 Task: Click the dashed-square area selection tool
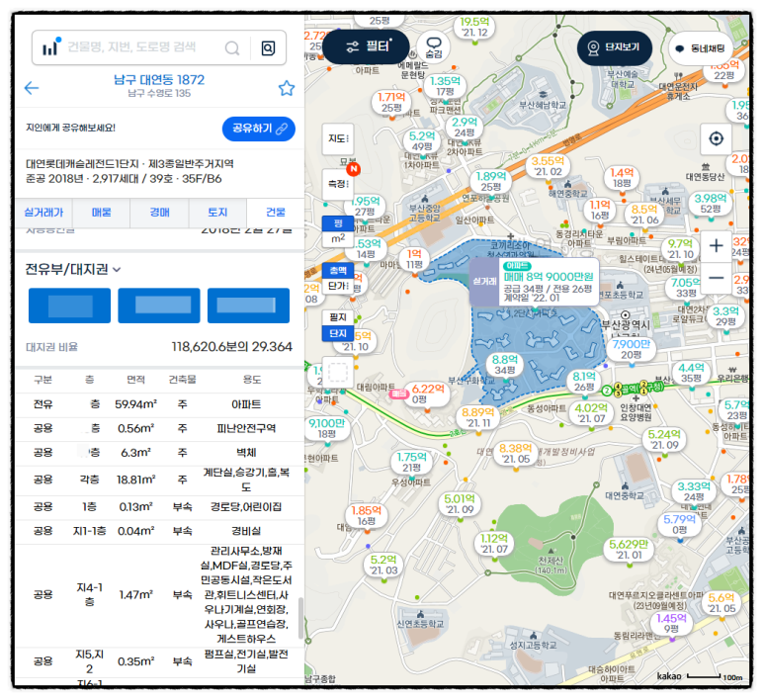338,373
